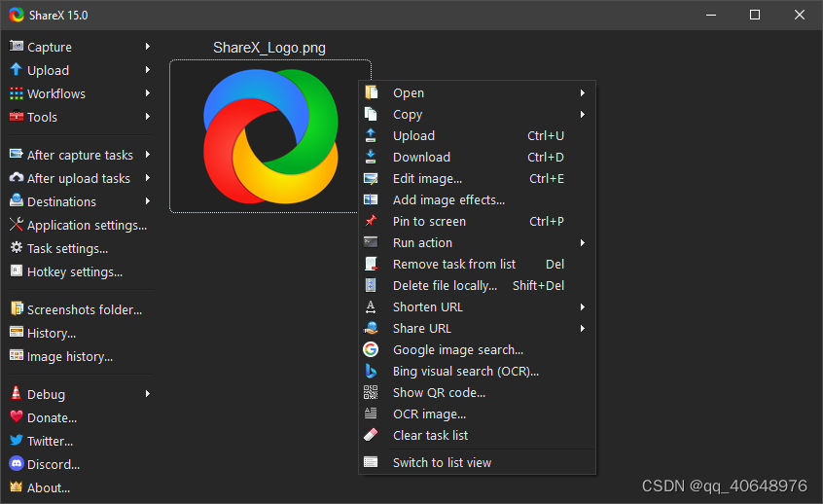
Task: Click the After capture tasks icon
Action: click(x=17, y=155)
